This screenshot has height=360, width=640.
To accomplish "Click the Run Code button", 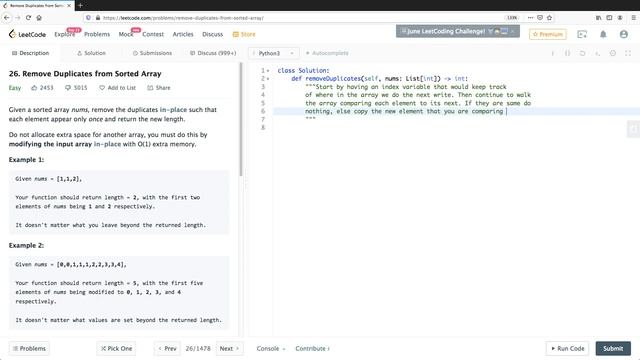I will point(567,349).
